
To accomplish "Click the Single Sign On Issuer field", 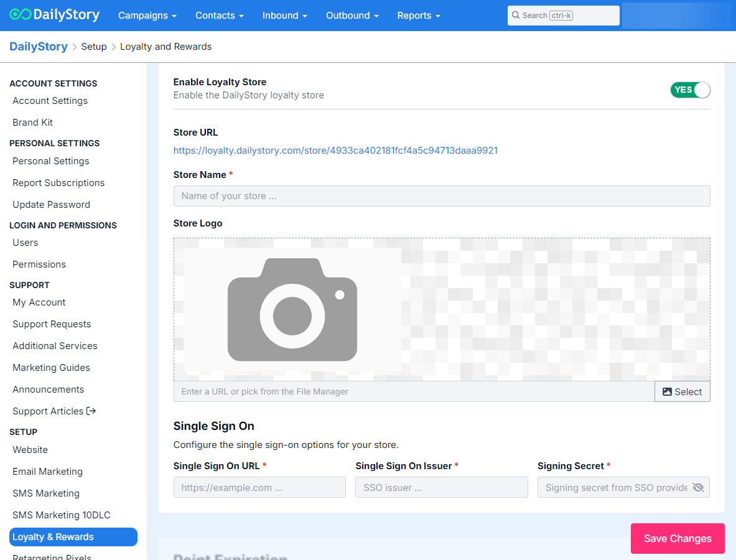I will 441,487.
